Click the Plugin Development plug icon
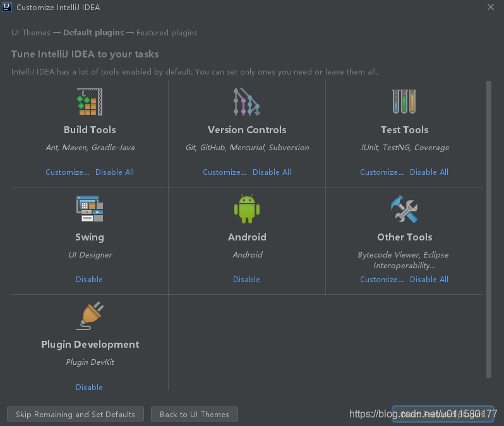The image size is (504, 426). point(90,316)
